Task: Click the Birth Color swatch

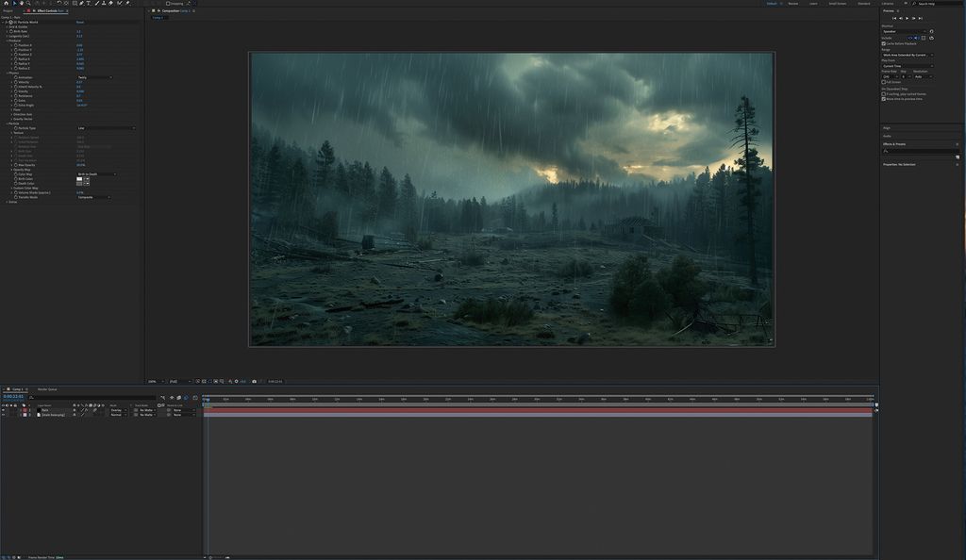Action: pyautogui.click(x=79, y=179)
